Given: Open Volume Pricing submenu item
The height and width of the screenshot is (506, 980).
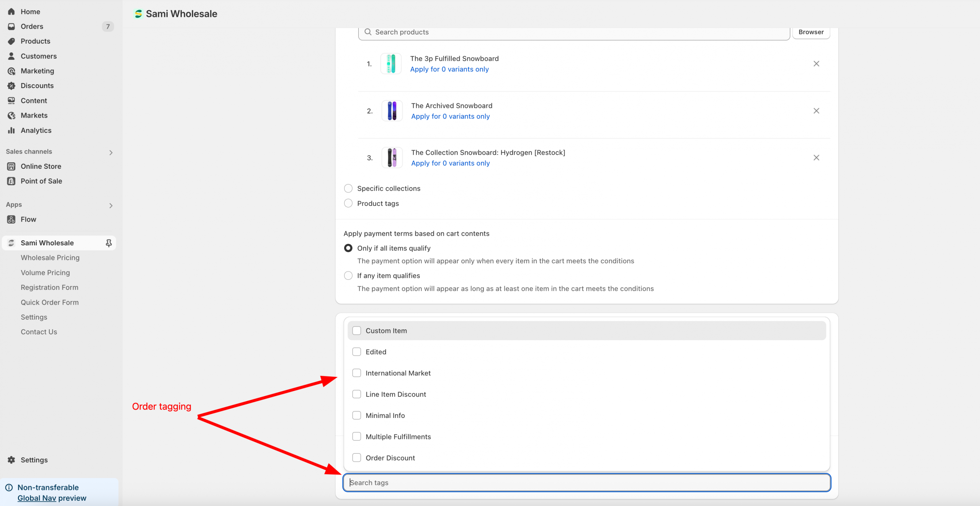Looking at the screenshot, I should 45,273.
